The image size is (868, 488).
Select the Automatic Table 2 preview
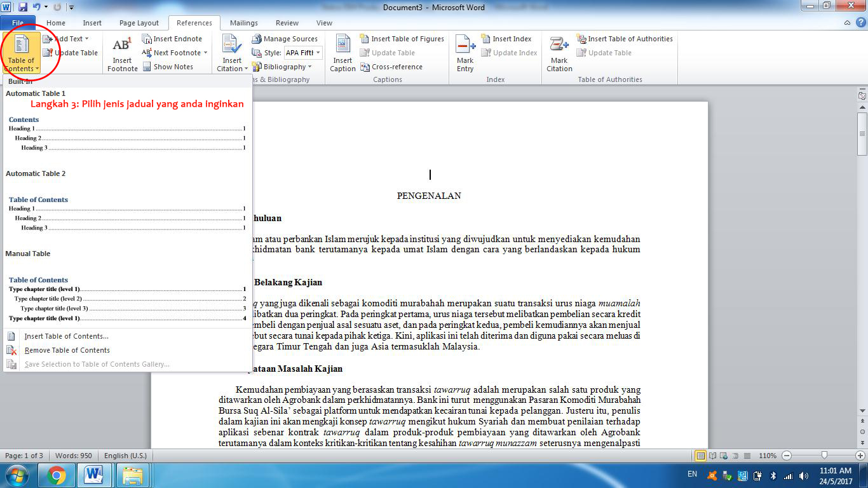[128, 207]
